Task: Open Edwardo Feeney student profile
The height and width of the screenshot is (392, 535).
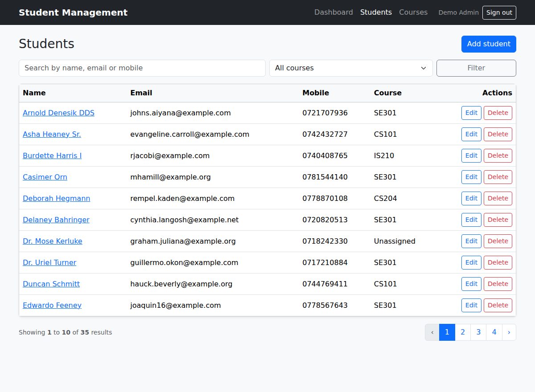Action: pyautogui.click(x=52, y=306)
